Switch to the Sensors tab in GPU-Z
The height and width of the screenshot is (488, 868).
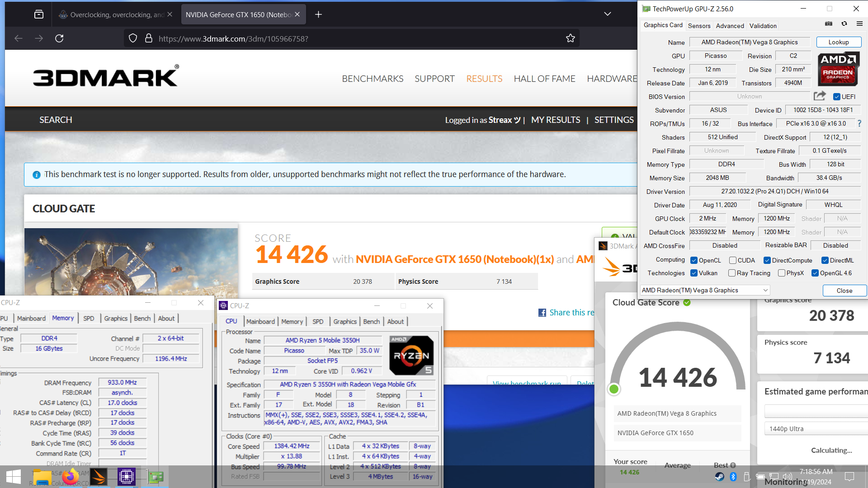[x=699, y=26]
